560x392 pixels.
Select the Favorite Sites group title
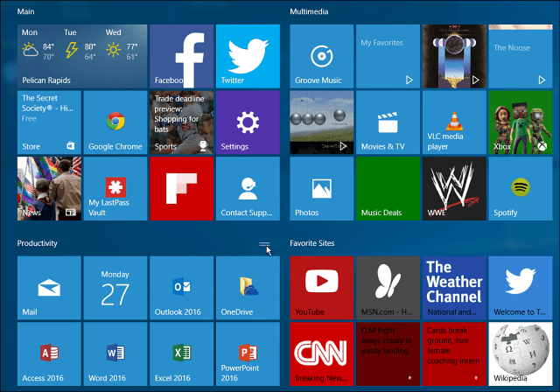pos(312,243)
